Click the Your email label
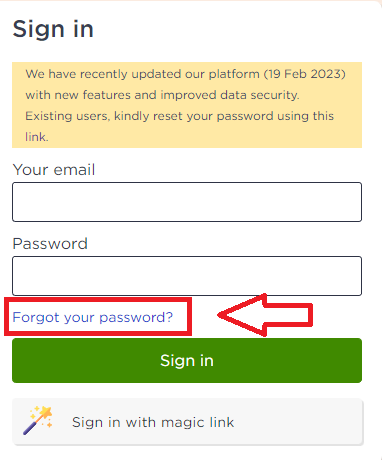This screenshot has height=460, width=382. pos(54,170)
